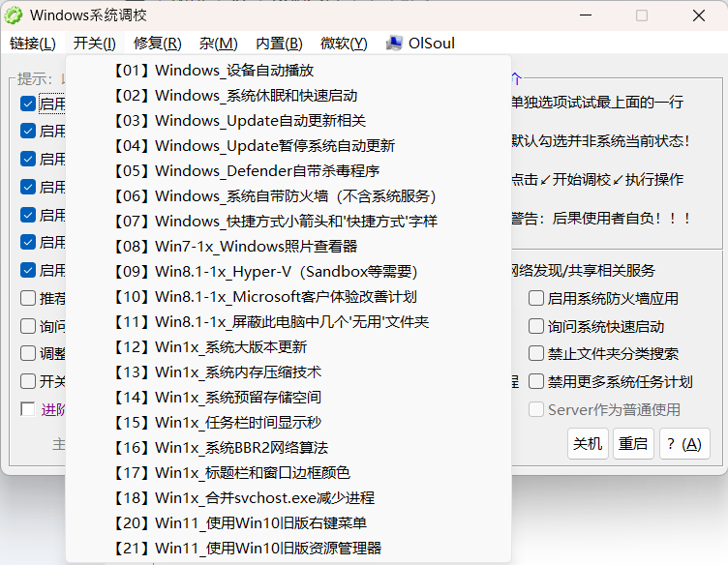The height and width of the screenshot is (565, 728).
Task: Open the 微软(Y) menu
Action: click(x=344, y=44)
